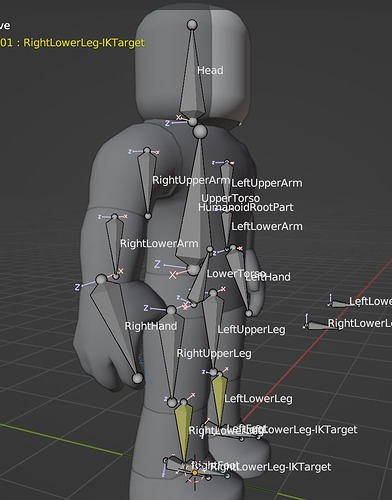Select the RightLower pole bone off to the side
Screen dimensions: 392x500
(x=320, y=325)
